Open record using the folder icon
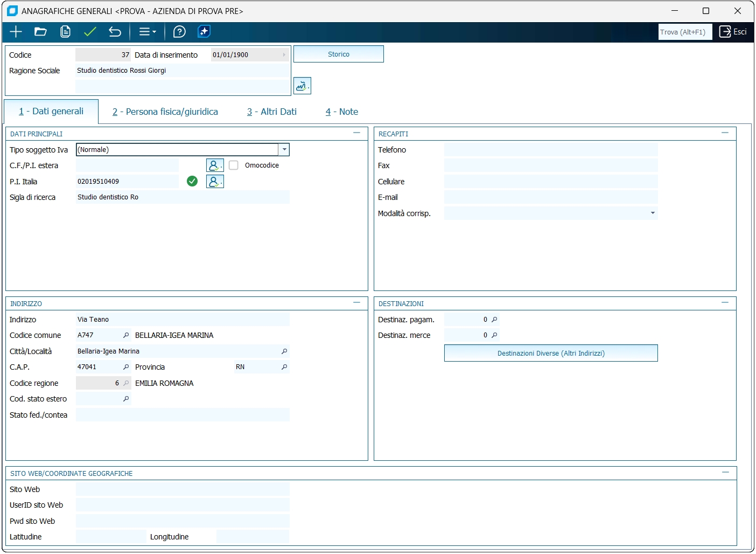The height and width of the screenshot is (554, 756). [x=40, y=32]
